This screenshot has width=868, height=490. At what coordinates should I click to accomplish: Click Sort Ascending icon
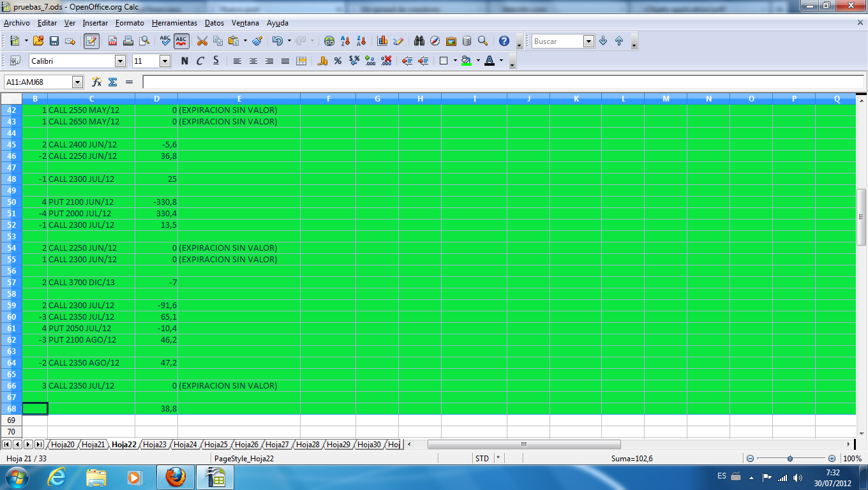coord(345,41)
